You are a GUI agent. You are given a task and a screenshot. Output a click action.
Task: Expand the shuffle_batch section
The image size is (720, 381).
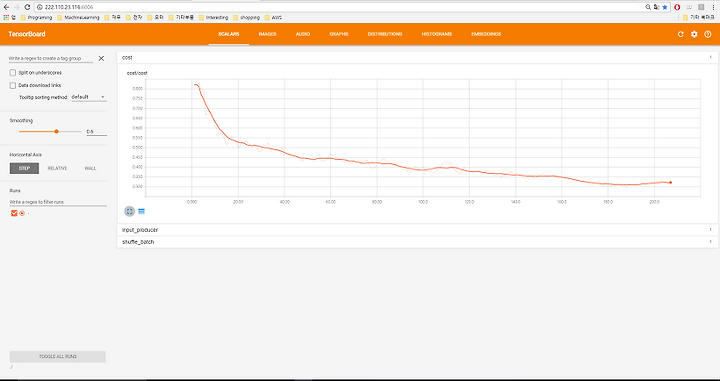pyautogui.click(x=417, y=242)
